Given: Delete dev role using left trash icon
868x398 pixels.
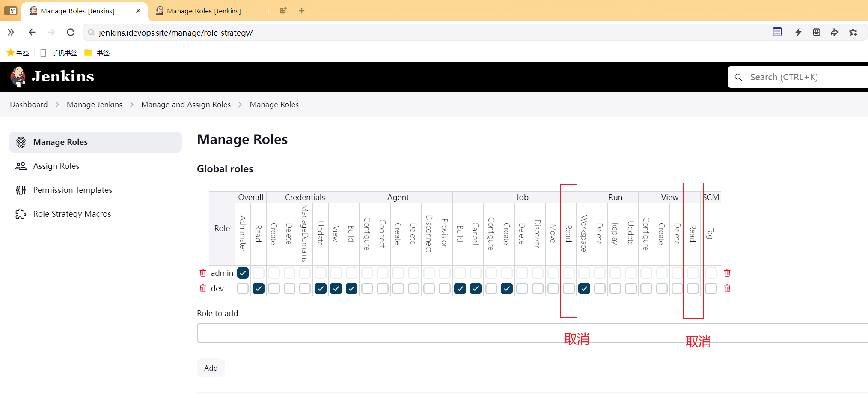Looking at the screenshot, I should (203, 288).
